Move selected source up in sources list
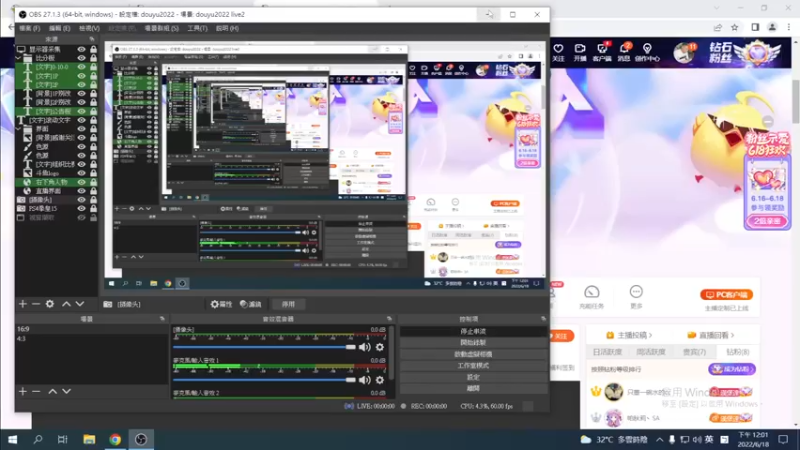Viewport: 800px width, 450px height. 66,304
